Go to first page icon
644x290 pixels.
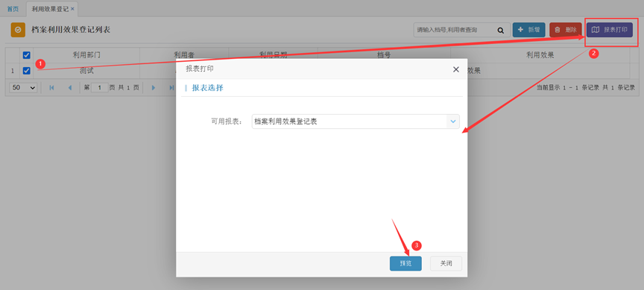(x=51, y=87)
